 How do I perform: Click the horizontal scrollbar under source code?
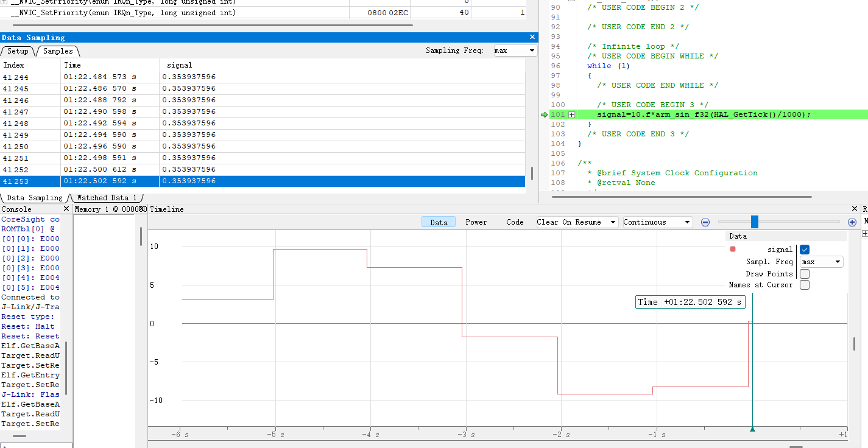click(x=681, y=197)
